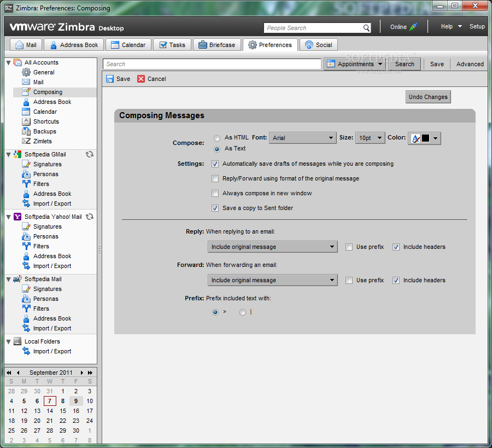Collapse the Softpedia GMail tree
The width and height of the screenshot is (492, 448).
(x=9, y=154)
